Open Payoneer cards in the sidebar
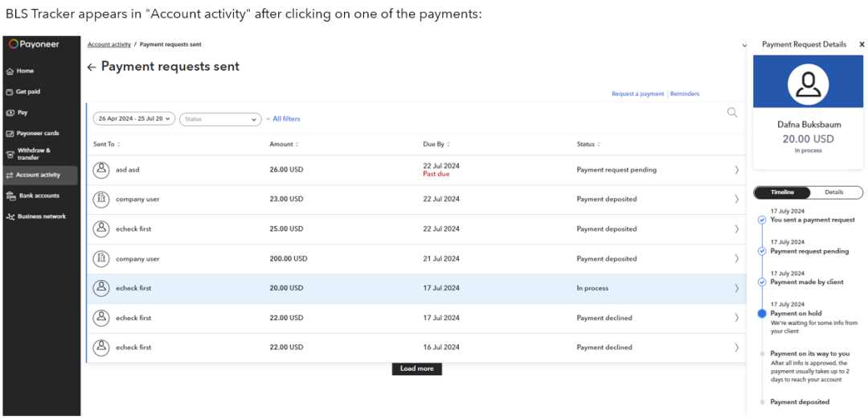 37,134
